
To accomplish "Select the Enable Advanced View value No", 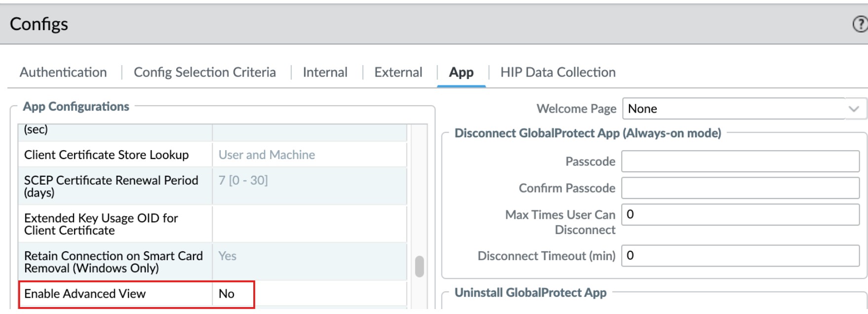I will [x=227, y=294].
